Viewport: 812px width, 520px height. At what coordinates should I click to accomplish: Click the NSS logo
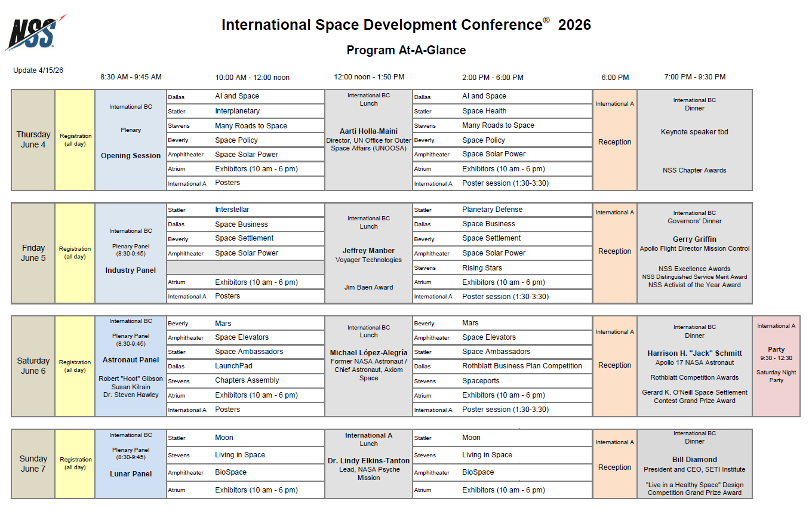[x=35, y=32]
